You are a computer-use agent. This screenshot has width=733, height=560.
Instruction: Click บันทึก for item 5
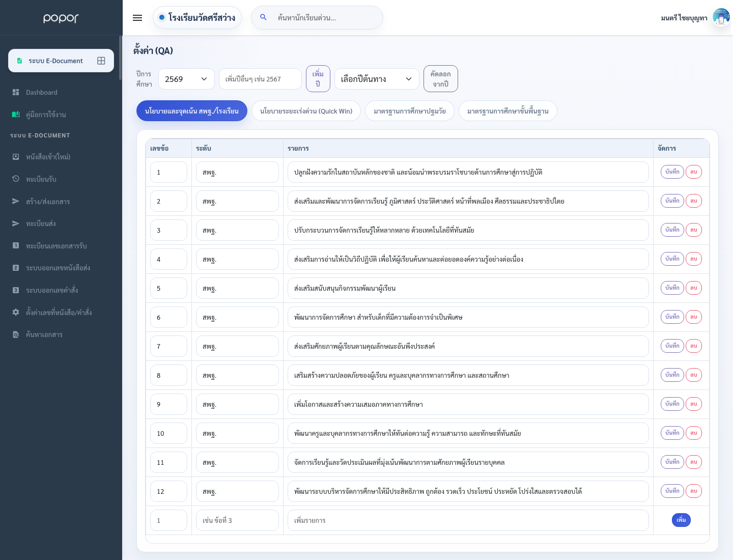[672, 288]
